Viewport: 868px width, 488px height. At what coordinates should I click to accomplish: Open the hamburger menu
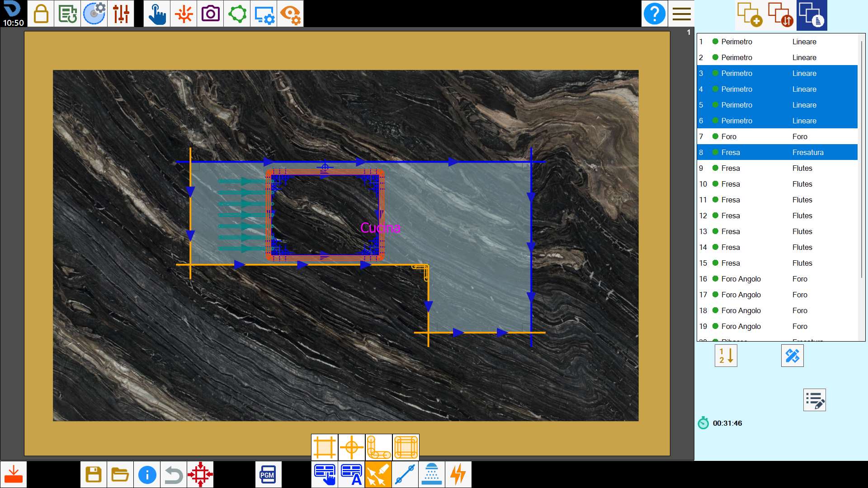681,14
